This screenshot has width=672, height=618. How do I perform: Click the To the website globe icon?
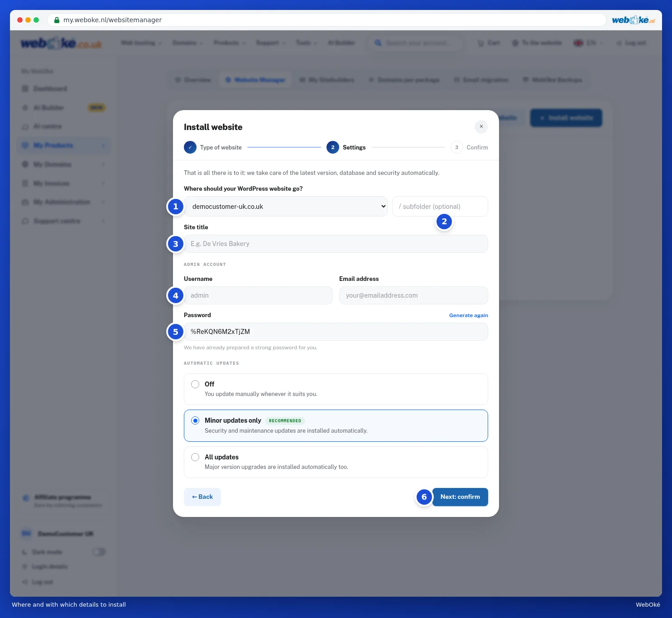(x=515, y=43)
